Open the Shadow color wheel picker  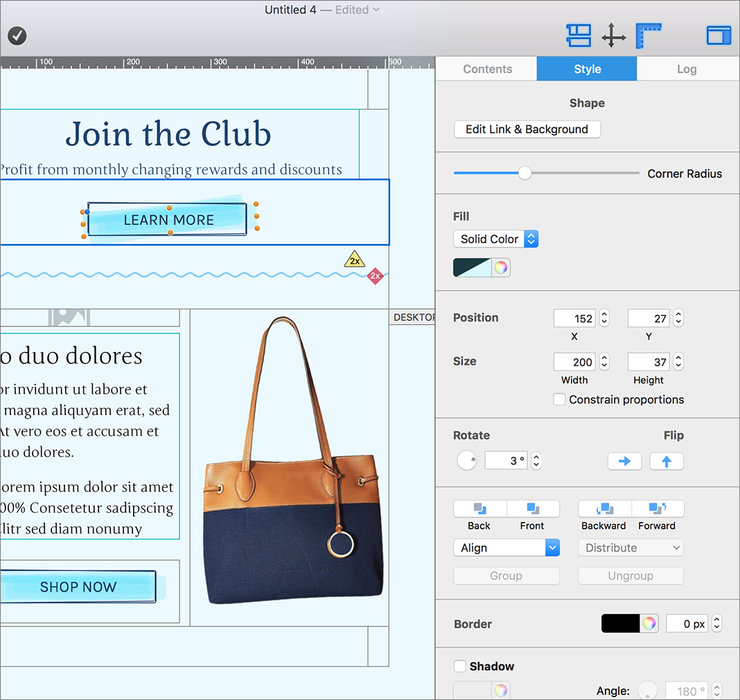coord(501,690)
